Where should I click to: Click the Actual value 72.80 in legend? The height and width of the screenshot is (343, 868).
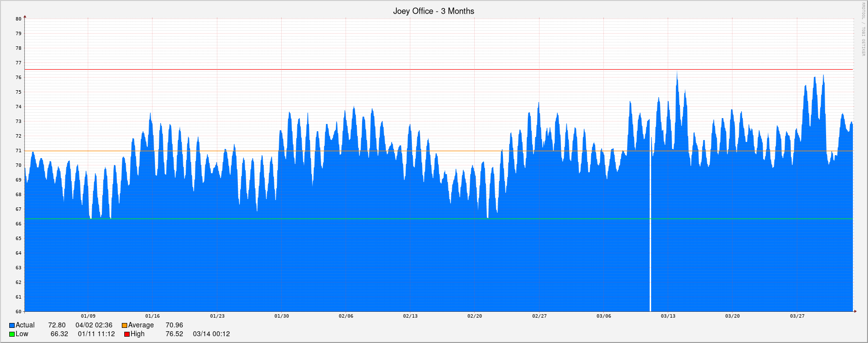[57, 325]
